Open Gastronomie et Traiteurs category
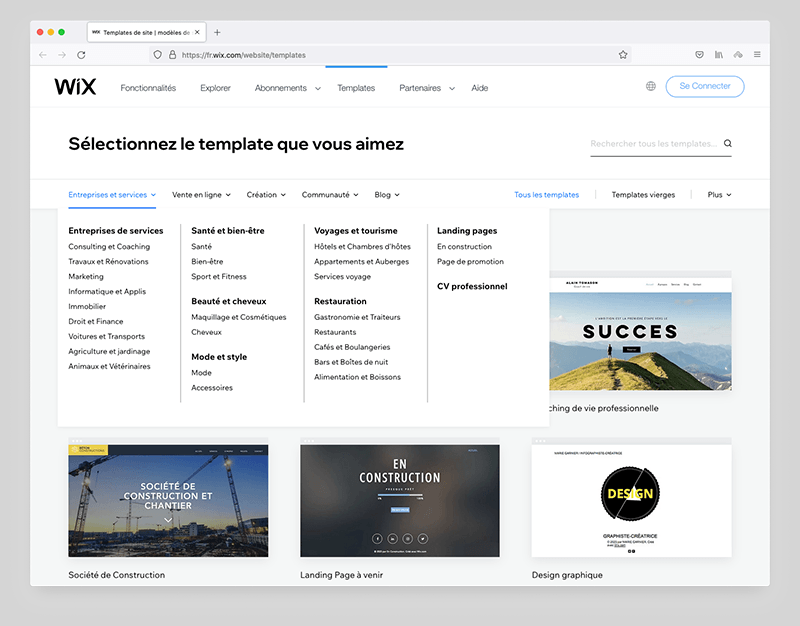Screen dimensions: 800x626 [357, 317]
